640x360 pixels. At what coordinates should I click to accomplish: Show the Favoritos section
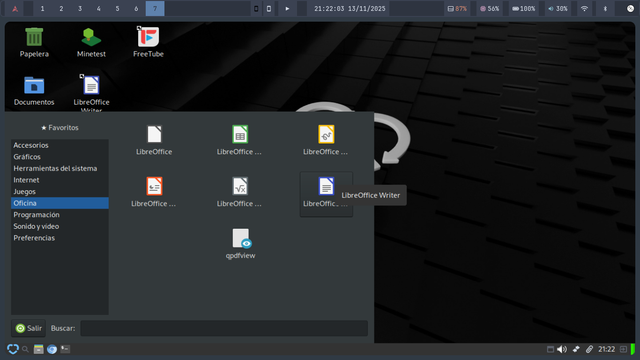[60, 128]
